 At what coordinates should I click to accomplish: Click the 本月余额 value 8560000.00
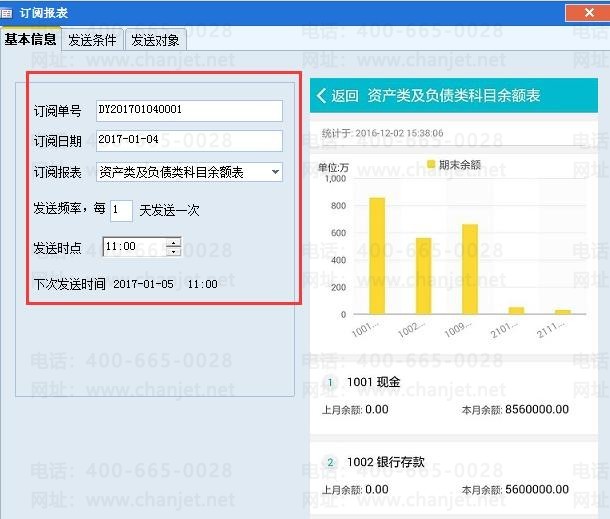[537, 409]
